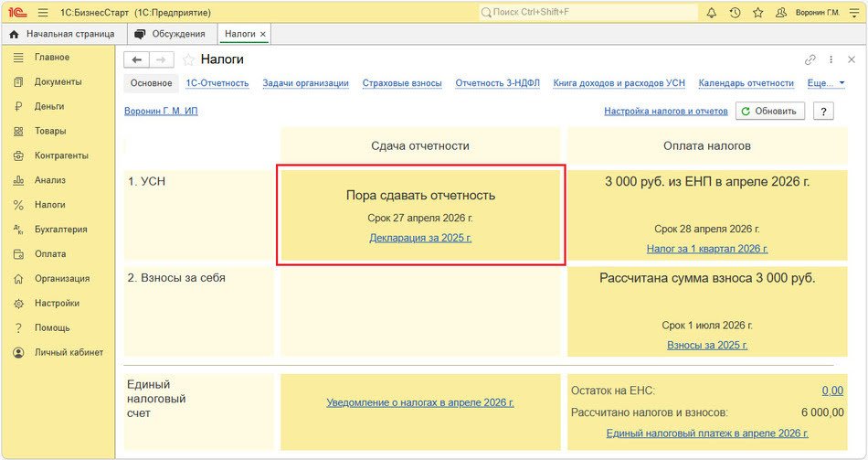Click the Организация house icon

[x=18, y=279]
